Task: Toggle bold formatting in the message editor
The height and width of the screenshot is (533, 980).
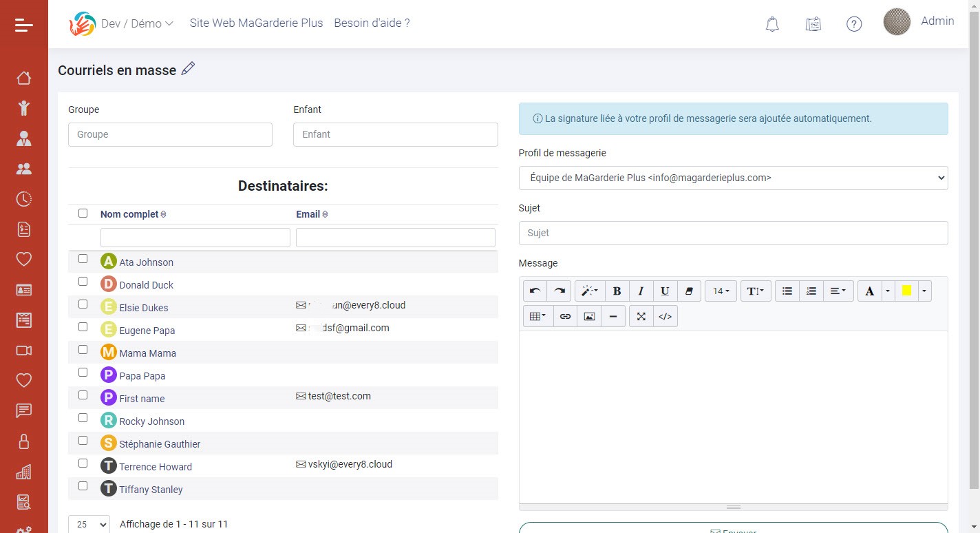Action: [x=617, y=291]
